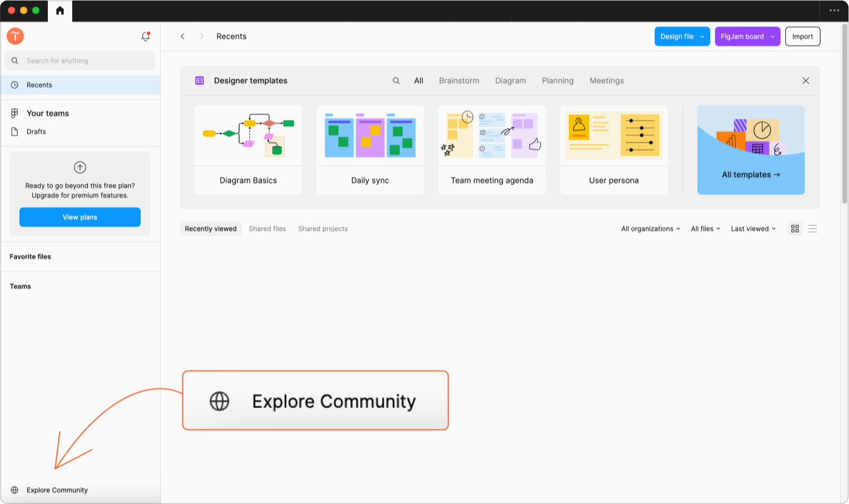Select the All templates filter tab

point(418,81)
